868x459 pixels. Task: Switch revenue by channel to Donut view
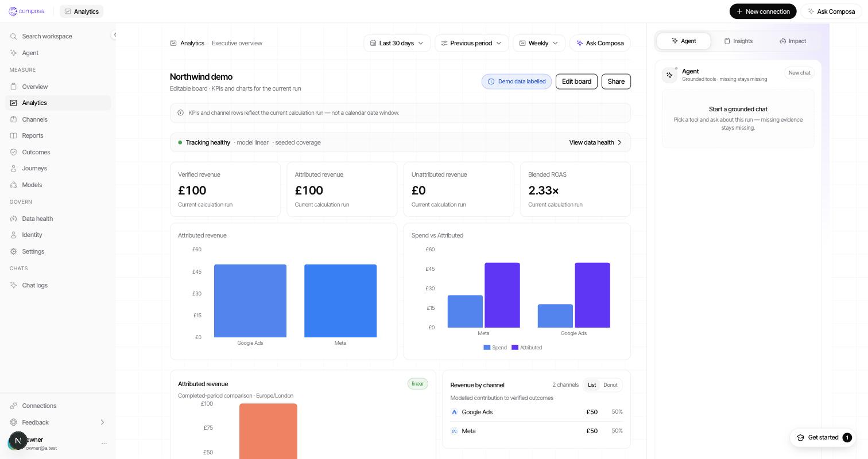pos(610,385)
